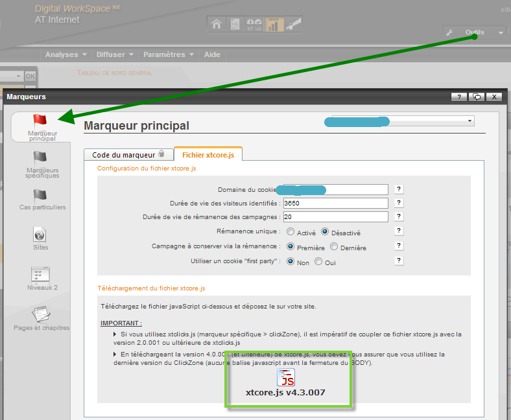Screen dimensions: 511x420
Task: Select Activé for Rémanence unique
Action: (x=291, y=231)
